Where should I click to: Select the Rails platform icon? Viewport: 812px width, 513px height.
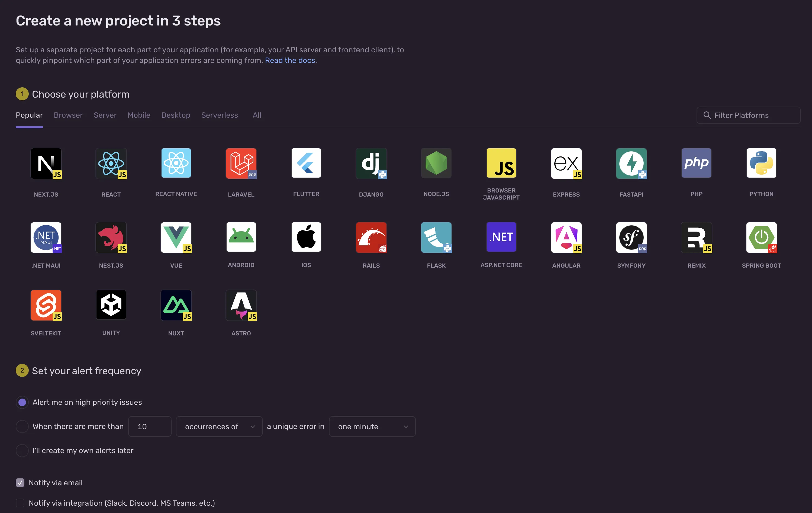(x=371, y=238)
